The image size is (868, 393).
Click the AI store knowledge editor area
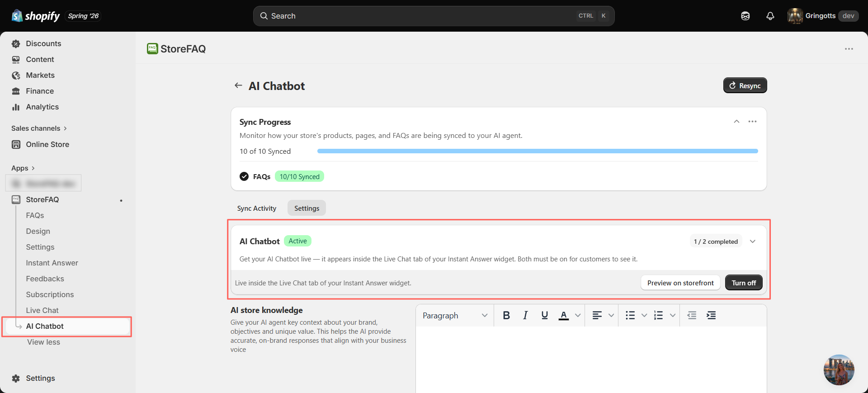(591, 360)
